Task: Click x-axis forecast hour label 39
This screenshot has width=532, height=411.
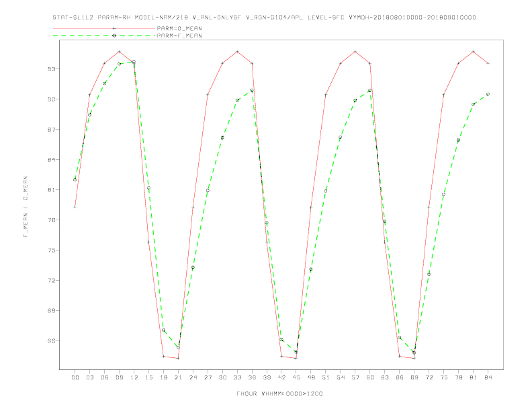Action: click(x=267, y=377)
